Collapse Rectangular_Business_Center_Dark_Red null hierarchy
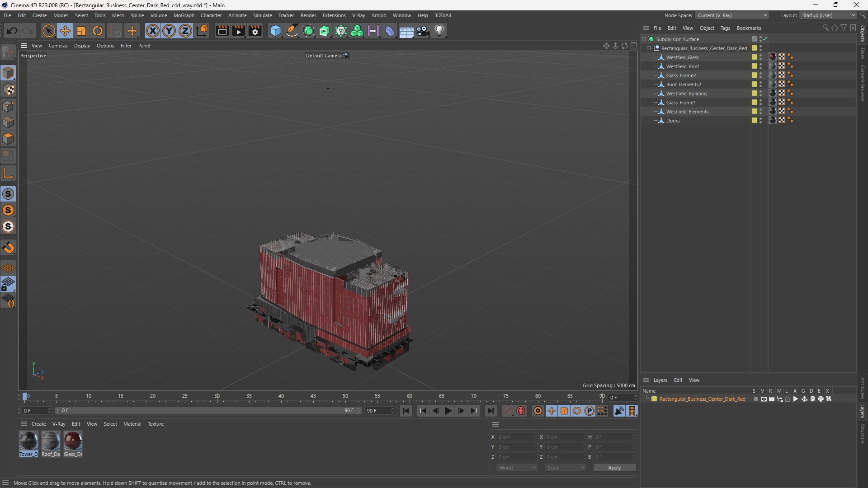Viewport: 868px width, 488px height. pos(649,48)
